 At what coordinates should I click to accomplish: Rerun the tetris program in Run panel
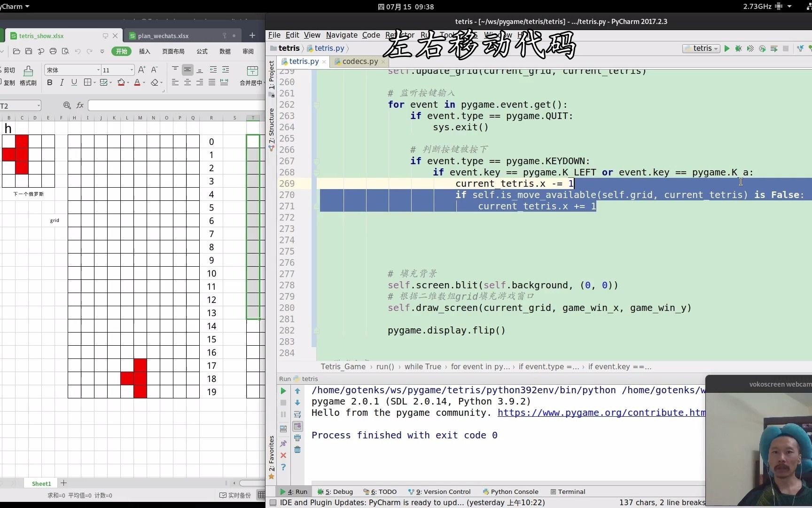coord(283,391)
